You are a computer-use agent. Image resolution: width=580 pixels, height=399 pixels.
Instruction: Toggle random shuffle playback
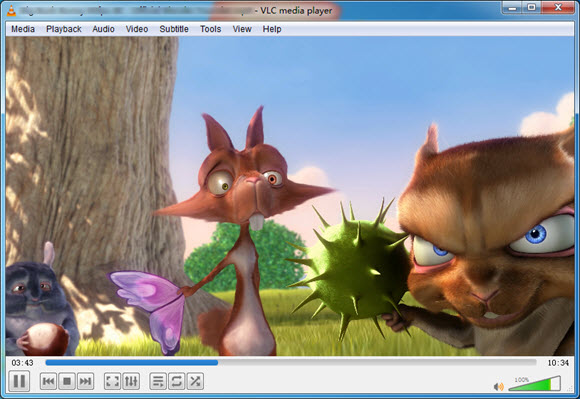coord(195,381)
